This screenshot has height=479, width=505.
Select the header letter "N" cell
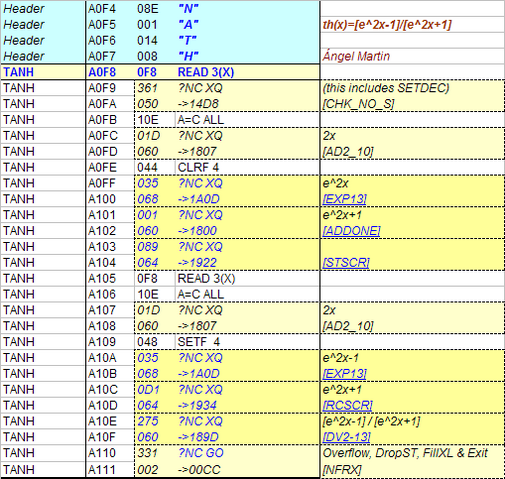click(x=188, y=9)
